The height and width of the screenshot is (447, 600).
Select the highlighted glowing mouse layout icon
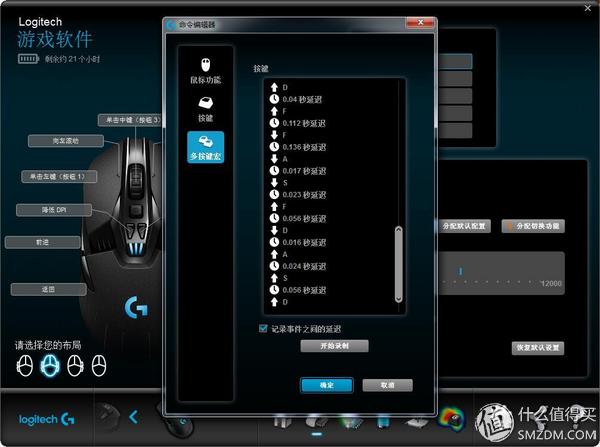pyautogui.click(x=51, y=365)
